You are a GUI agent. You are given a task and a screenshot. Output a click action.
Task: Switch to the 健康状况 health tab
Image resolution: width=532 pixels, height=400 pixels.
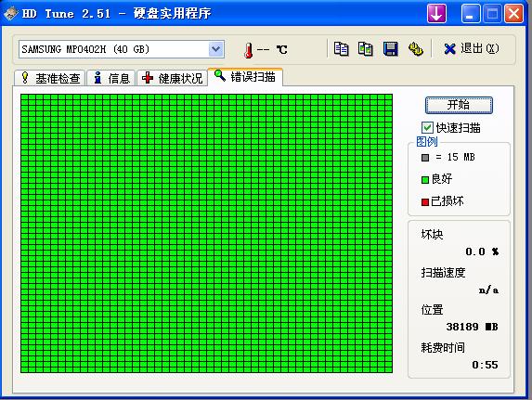click(x=173, y=78)
